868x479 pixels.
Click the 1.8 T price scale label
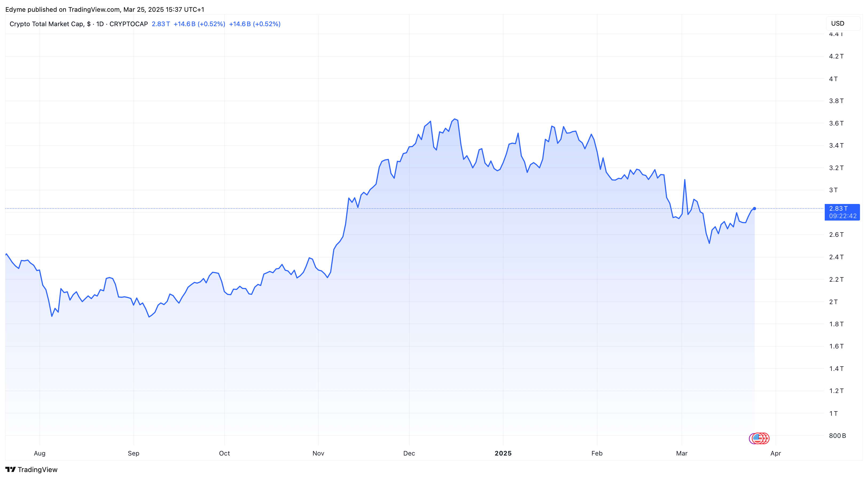pos(836,324)
